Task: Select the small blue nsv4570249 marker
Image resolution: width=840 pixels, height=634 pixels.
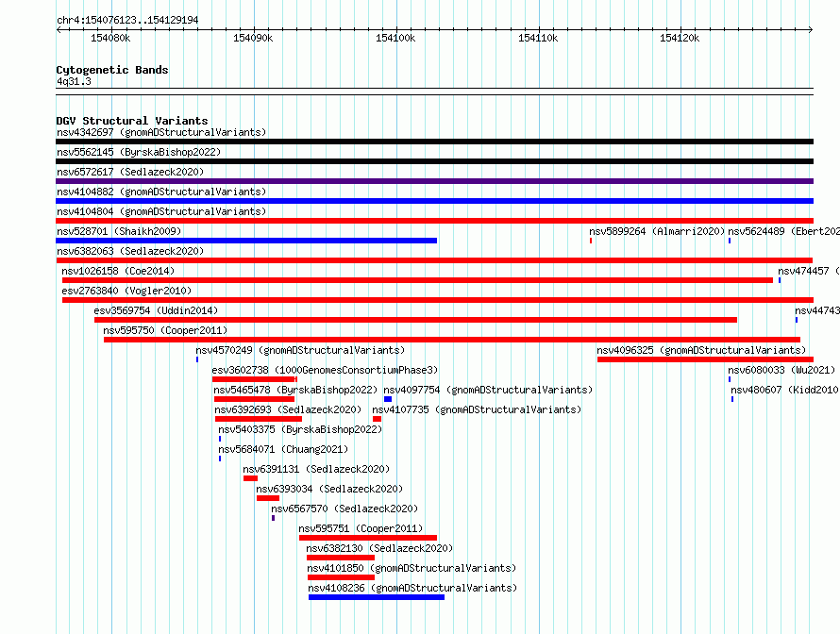Action: tap(197, 359)
